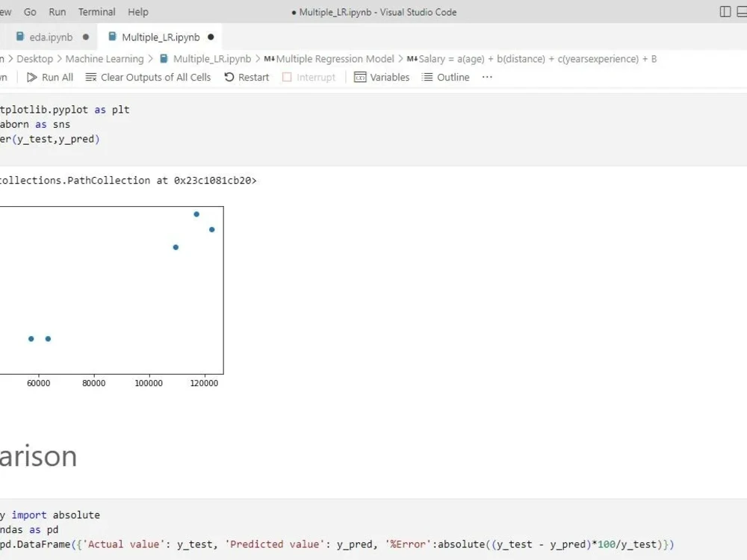The width and height of the screenshot is (747, 560).
Task: Click the topmost scatter plot point
Action: click(196, 214)
